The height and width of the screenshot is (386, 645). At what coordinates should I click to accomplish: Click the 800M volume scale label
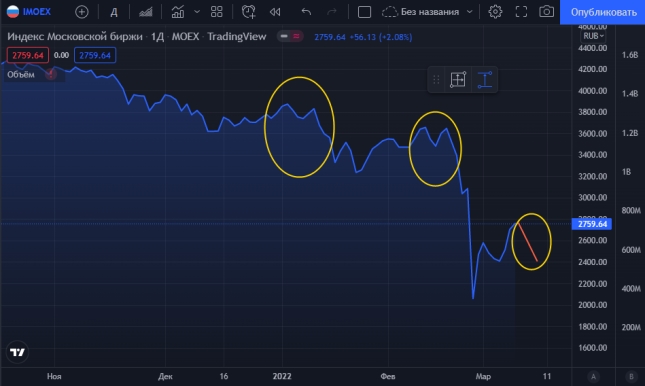[631, 210]
